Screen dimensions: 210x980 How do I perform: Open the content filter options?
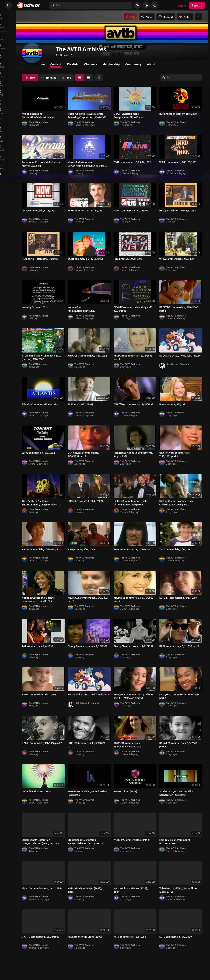click(x=99, y=78)
